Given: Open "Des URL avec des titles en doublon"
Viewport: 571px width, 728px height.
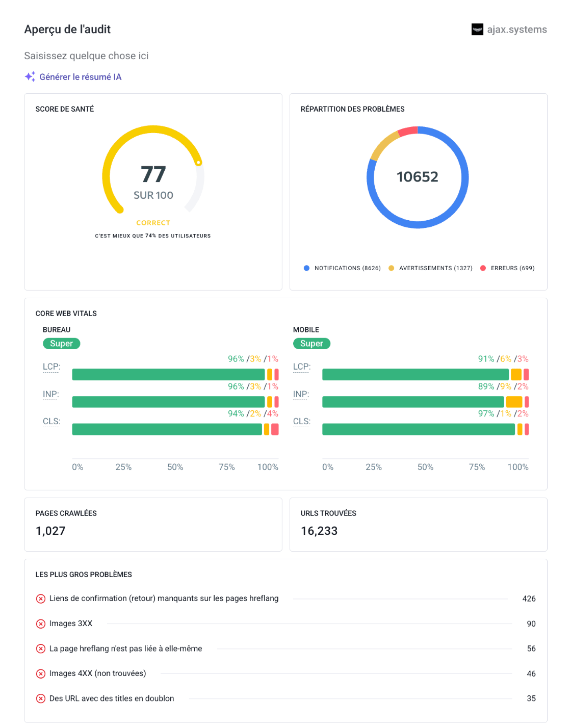Looking at the screenshot, I should (x=112, y=698).
